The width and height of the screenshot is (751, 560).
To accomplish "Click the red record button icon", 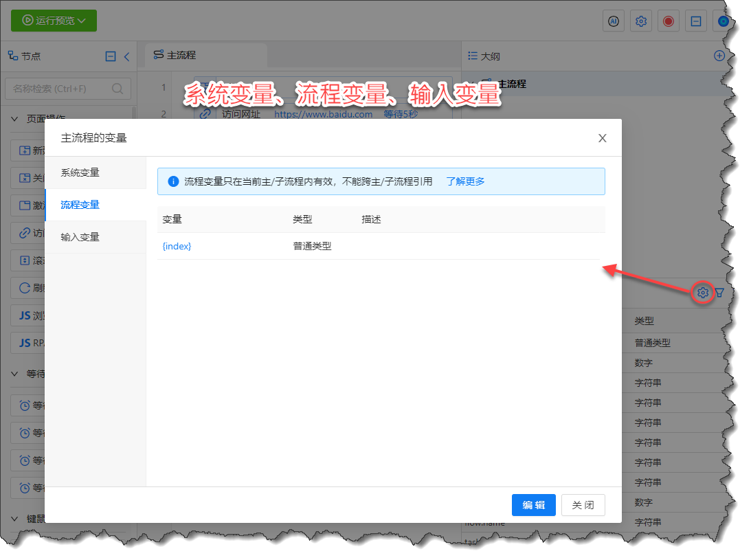I will (668, 21).
